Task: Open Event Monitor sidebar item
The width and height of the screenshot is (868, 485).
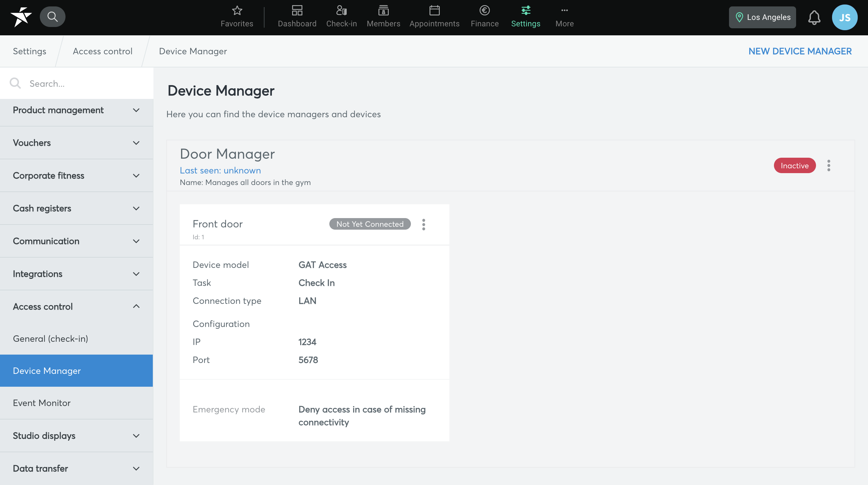Action: 76,403
